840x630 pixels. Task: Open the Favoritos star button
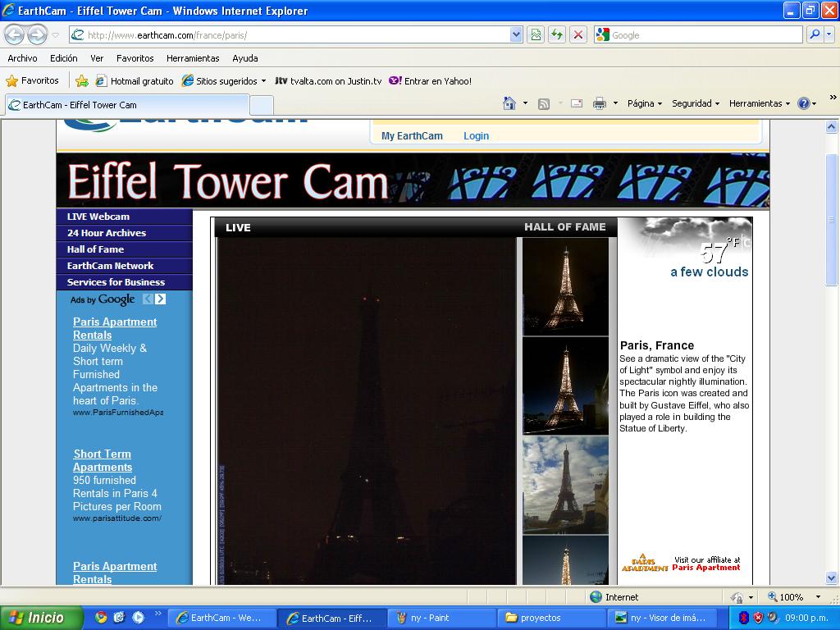(x=32, y=81)
